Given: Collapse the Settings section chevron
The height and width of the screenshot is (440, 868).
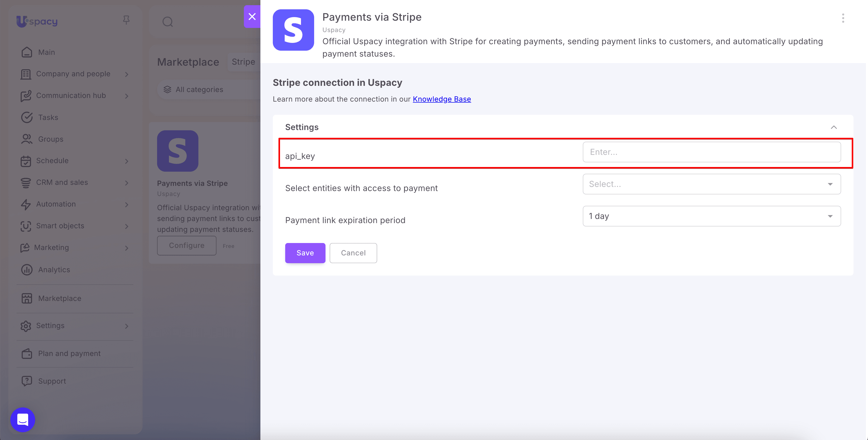Looking at the screenshot, I should click(834, 127).
